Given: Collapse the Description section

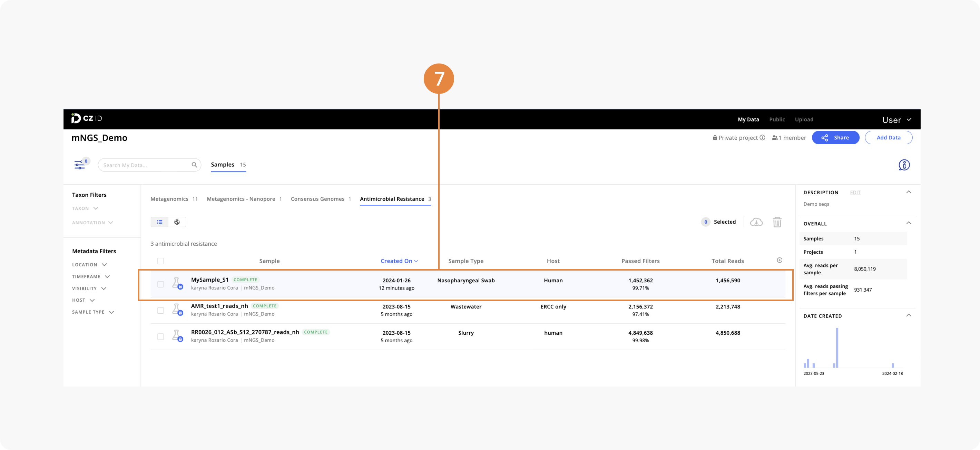Looking at the screenshot, I should 909,192.
